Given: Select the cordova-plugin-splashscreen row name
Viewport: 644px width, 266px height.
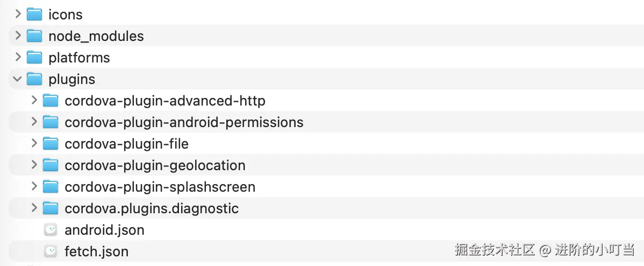Looking at the screenshot, I should [x=160, y=187].
